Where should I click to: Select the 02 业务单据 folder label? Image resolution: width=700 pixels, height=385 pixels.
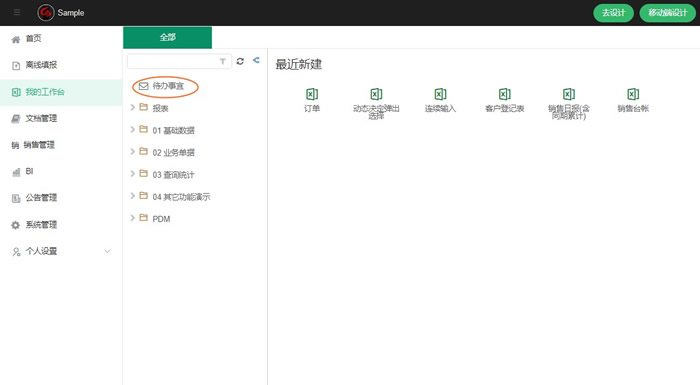[x=174, y=152]
